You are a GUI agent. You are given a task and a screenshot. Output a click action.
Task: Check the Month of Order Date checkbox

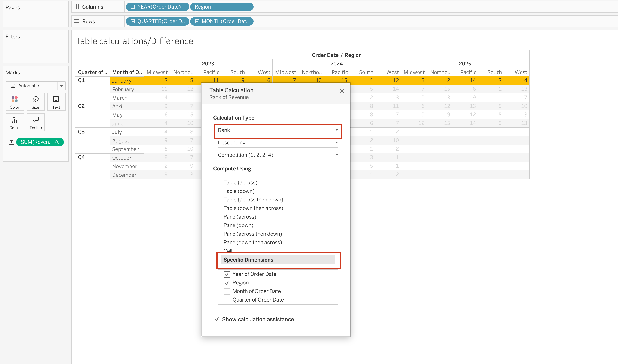pyautogui.click(x=227, y=291)
